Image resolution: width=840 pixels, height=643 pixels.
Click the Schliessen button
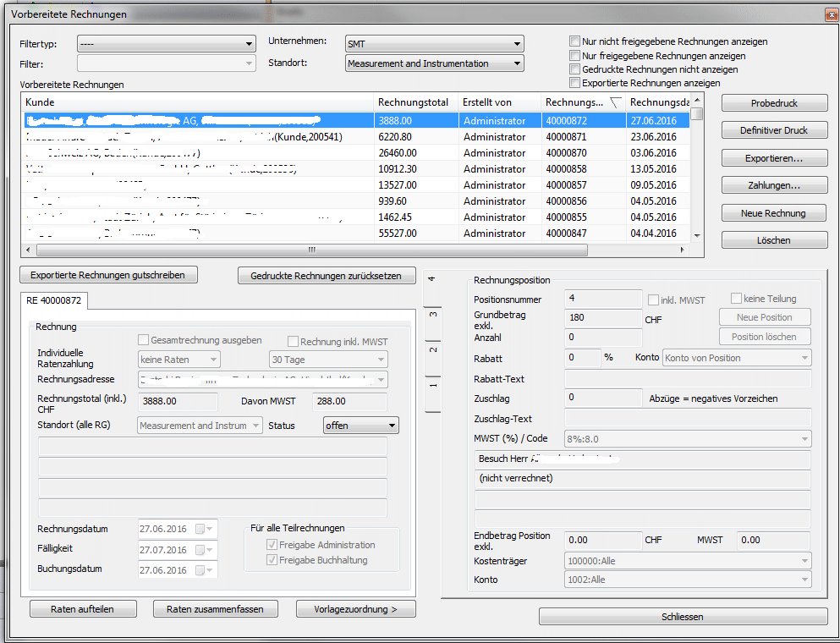click(x=683, y=617)
